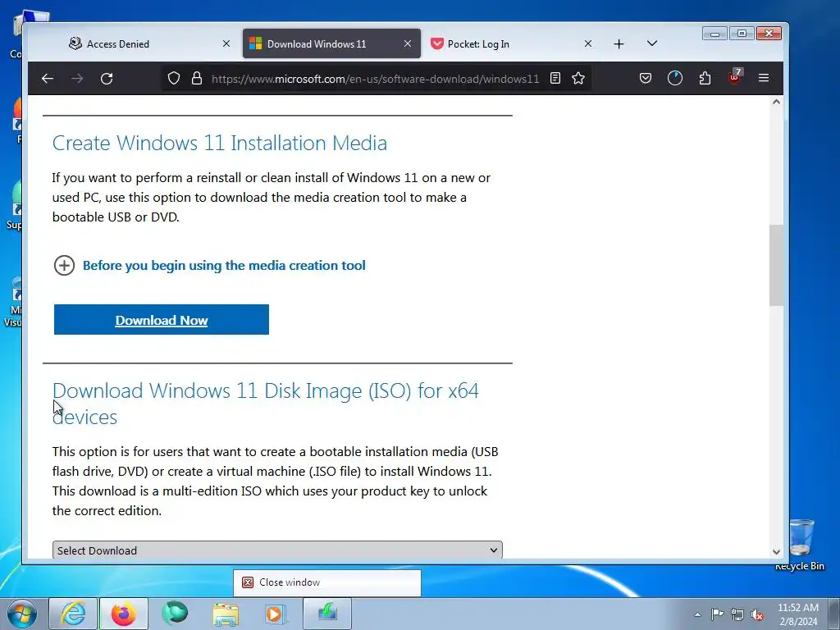The image size is (840, 630).
Task: Open Windows Explorer folder taskbar icon
Action: (x=226, y=614)
